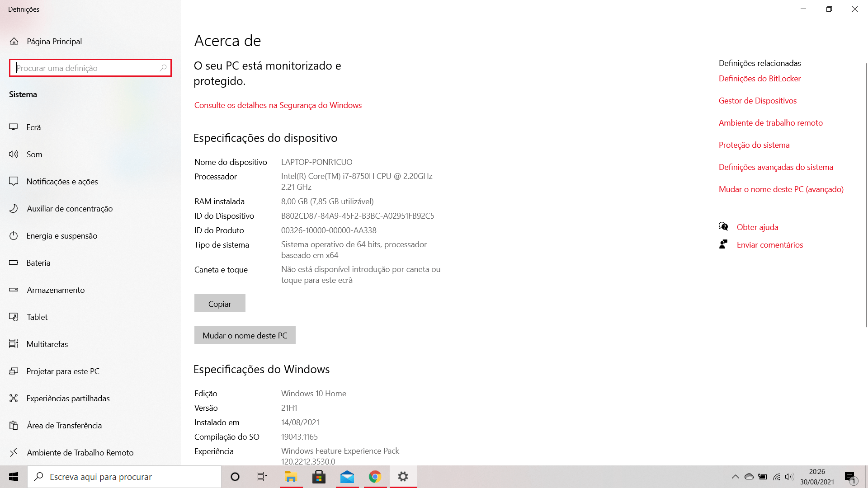This screenshot has width=868, height=488.
Task: Open Definições do BitLocker link
Action: click(759, 78)
